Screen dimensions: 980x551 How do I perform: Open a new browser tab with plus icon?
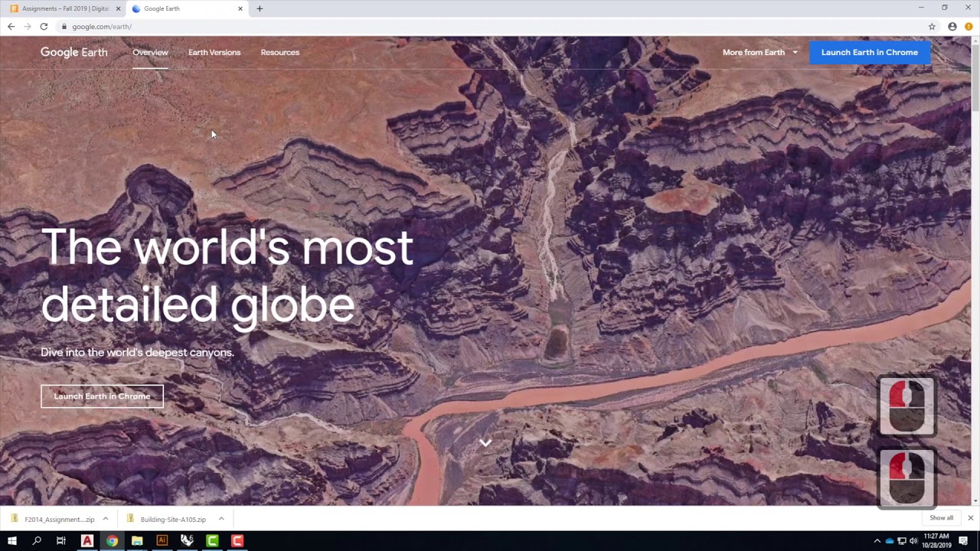[x=260, y=8]
